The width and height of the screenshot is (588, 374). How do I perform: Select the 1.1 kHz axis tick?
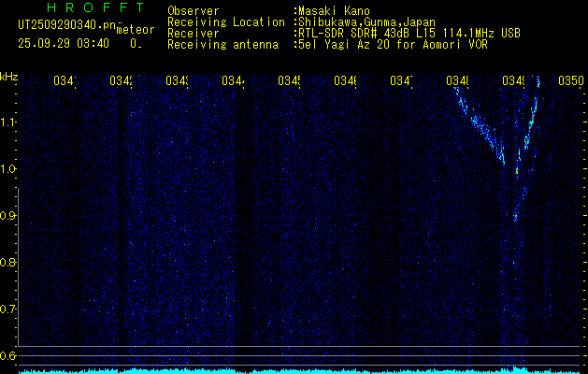point(8,122)
